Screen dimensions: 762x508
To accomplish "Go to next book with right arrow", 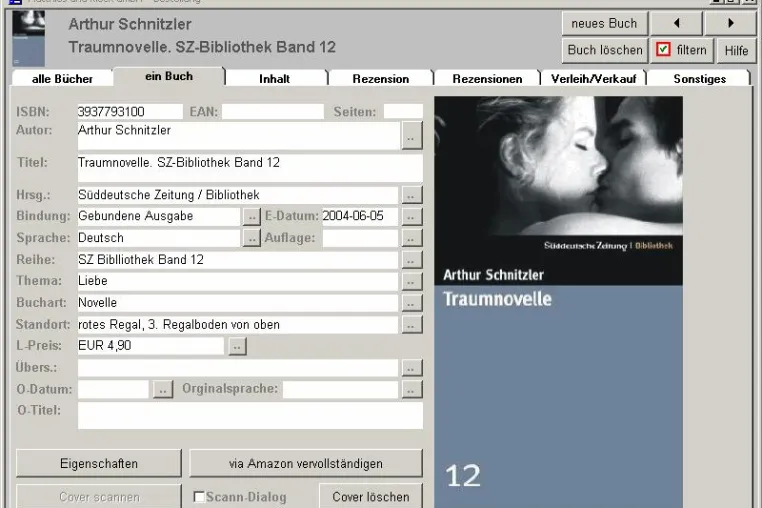I will [730, 23].
